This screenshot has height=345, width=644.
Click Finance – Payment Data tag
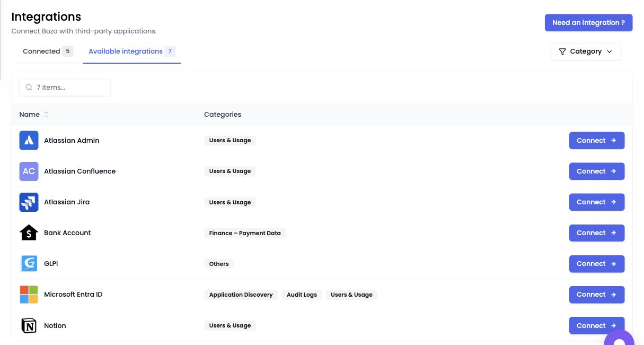click(245, 233)
